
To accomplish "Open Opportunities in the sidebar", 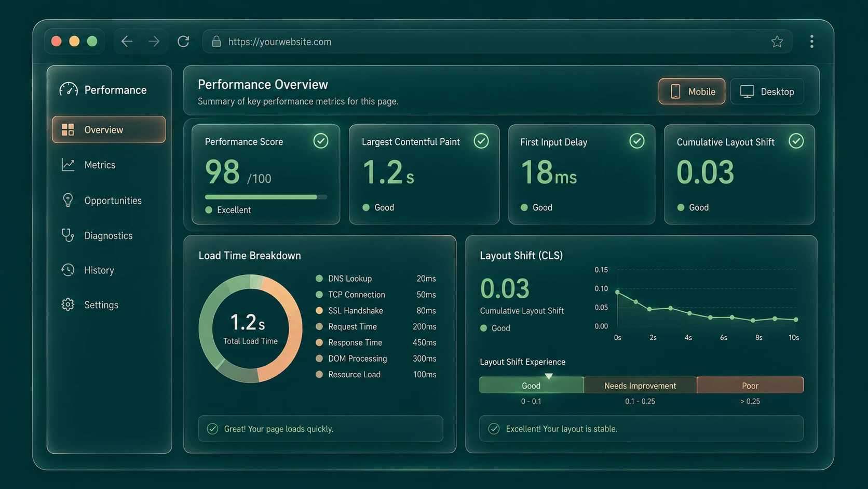I will tap(109, 200).
